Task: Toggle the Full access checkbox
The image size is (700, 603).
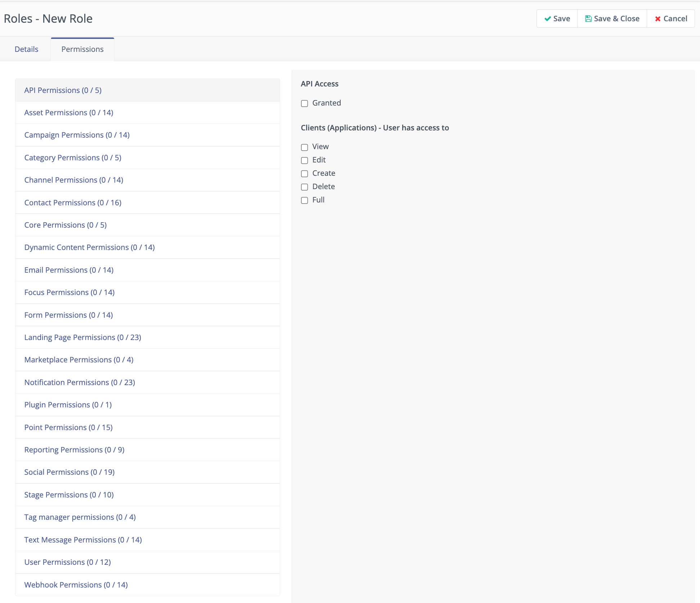Action: click(x=305, y=200)
